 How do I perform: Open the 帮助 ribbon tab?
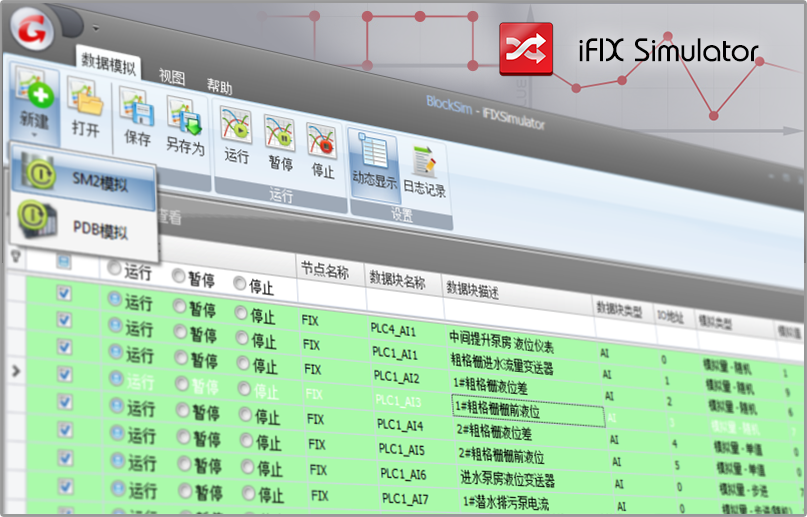[219, 86]
